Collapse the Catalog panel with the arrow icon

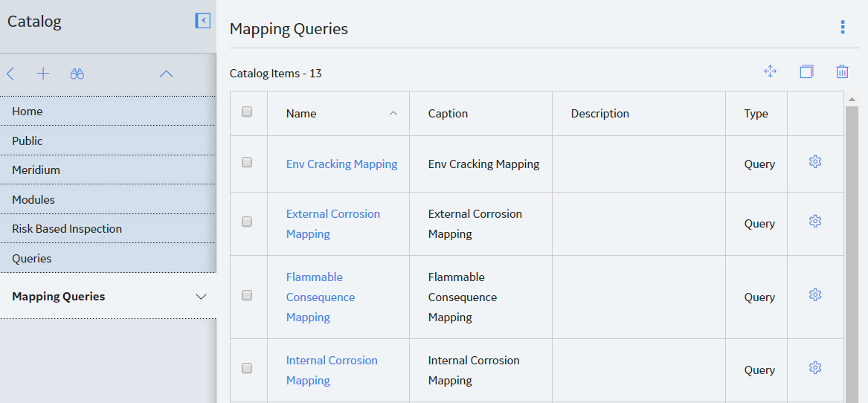coord(202,21)
